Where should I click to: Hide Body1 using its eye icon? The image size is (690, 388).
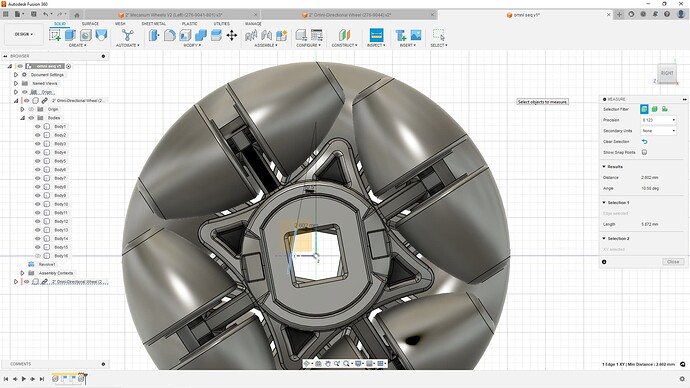pyautogui.click(x=37, y=126)
